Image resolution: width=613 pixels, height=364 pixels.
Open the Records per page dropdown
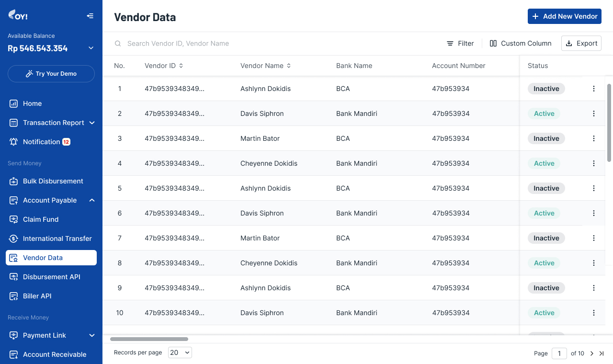pos(180,353)
